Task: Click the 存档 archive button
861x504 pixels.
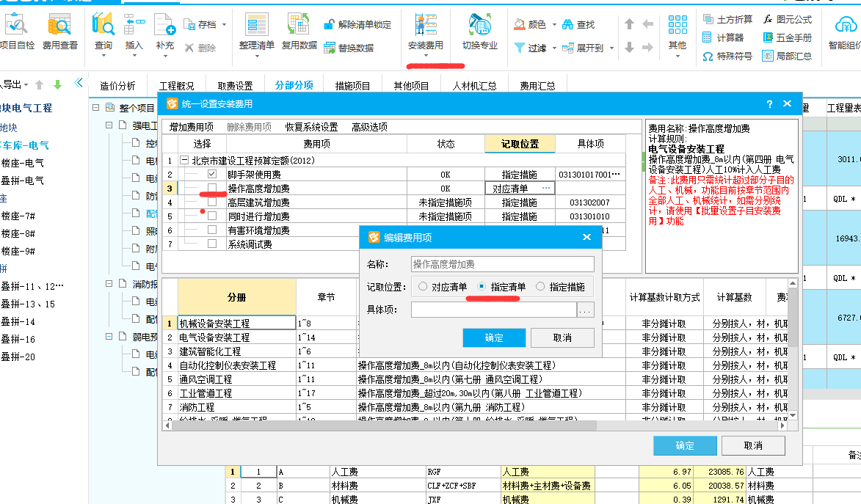Action: 201,25
